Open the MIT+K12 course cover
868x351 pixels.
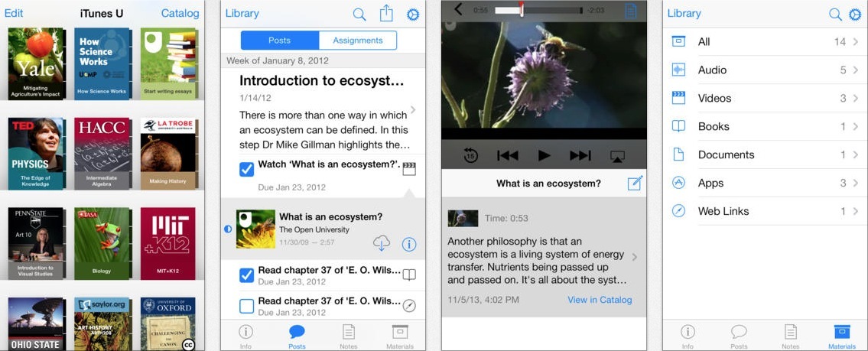(167, 244)
